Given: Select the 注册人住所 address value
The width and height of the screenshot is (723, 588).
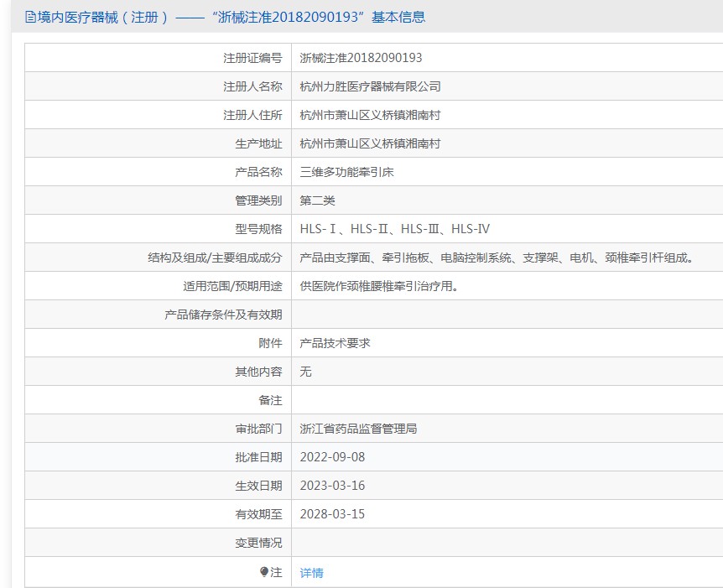Looking at the screenshot, I should coord(370,115).
